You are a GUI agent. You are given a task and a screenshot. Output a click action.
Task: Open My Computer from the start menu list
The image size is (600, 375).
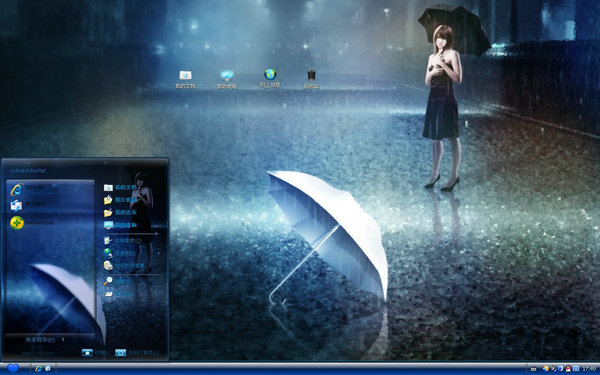click(x=120, y=225)
